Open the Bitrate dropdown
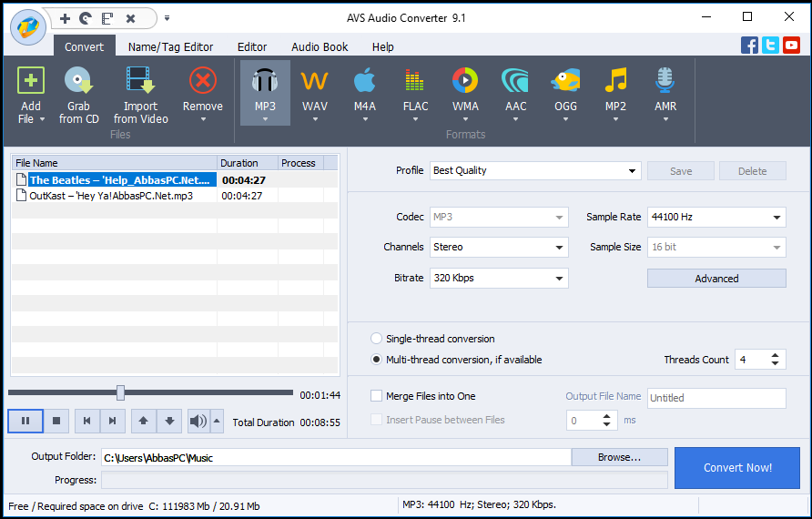The width and height of the screenshot is (812, 519). pyautogui.click(x=559, y=278)
